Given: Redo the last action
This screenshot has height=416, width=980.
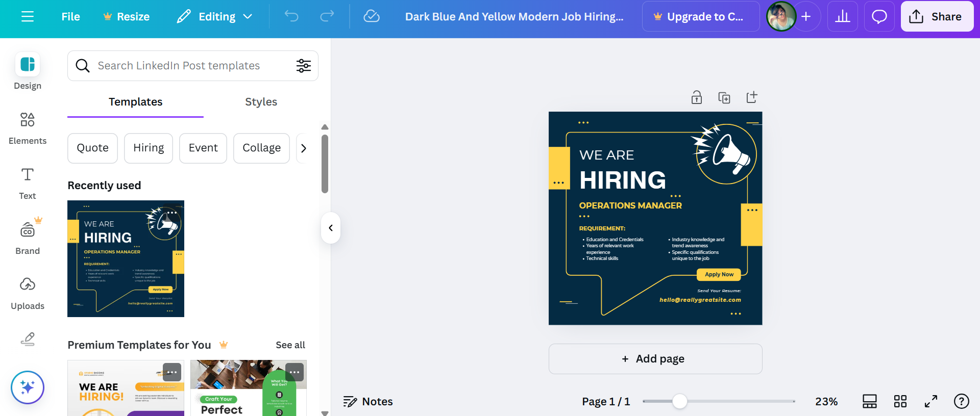Looking at the screenshot, I should [327, 16].
